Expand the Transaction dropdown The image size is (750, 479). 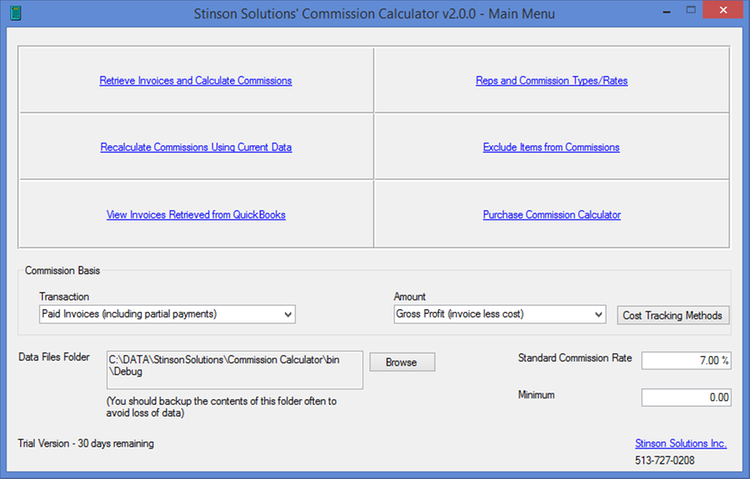click(x=167, y=314)
